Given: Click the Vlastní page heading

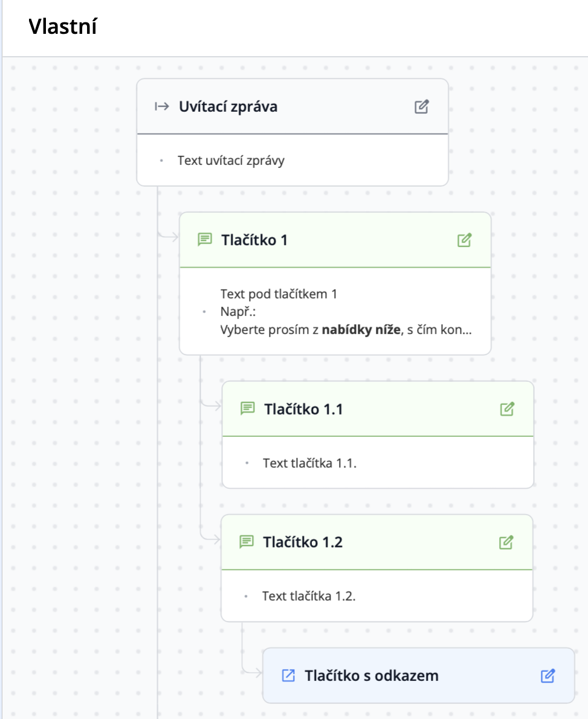Looking at the screenshot, I should pos(63,26).
